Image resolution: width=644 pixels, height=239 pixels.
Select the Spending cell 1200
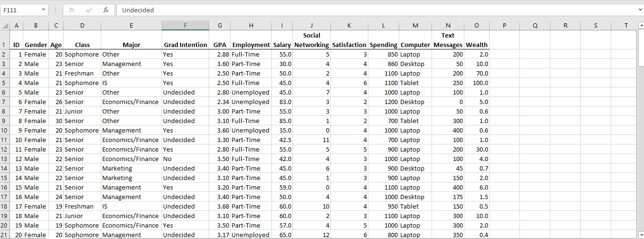click(x=384, y=102)
